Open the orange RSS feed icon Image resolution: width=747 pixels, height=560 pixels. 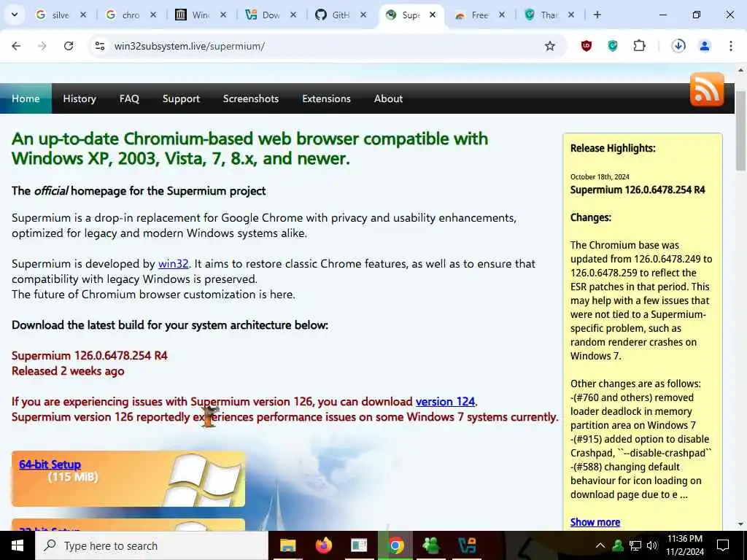[x=707, y=89]
